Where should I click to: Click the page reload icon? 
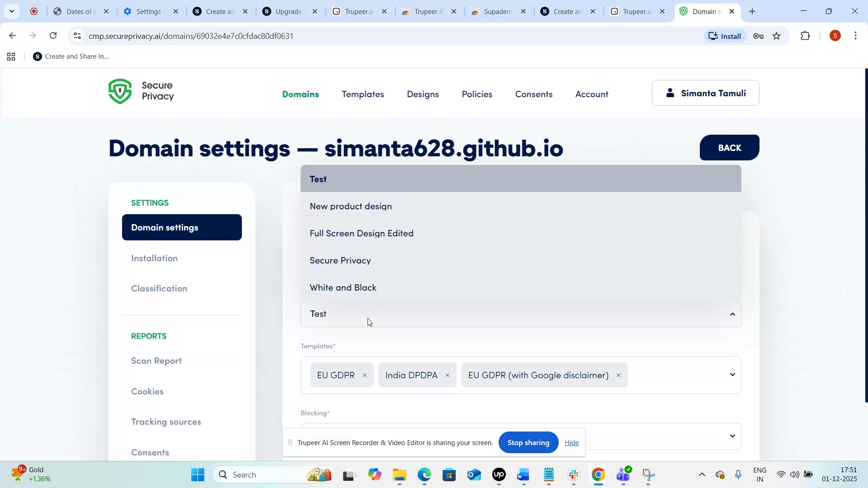point(53,35)
